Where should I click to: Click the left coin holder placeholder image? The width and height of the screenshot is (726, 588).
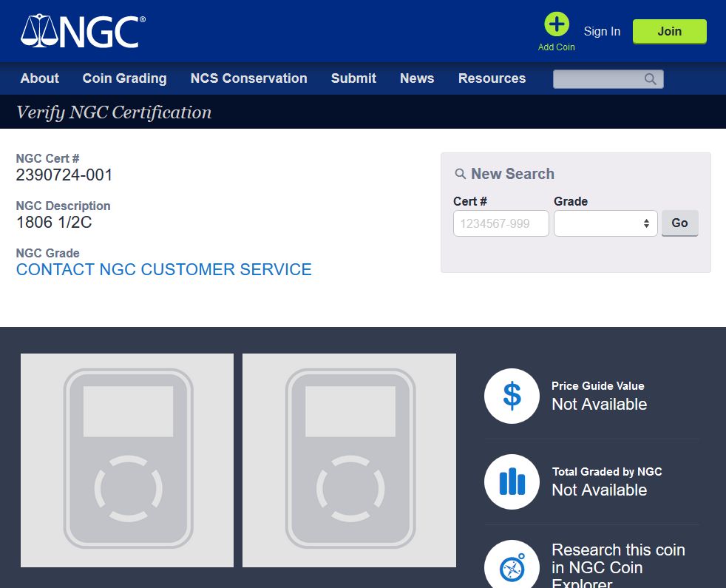(x=127, y=460)
